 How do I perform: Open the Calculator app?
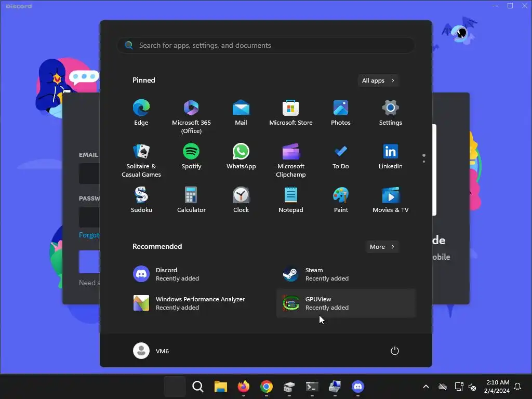(x=191, y=200)
